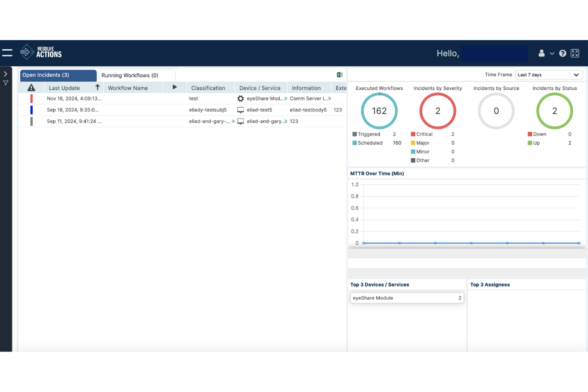The width and height of the screenshot is (588, 392).
Task: Toggle fullscreen view icon
Action: coord(575,53)
